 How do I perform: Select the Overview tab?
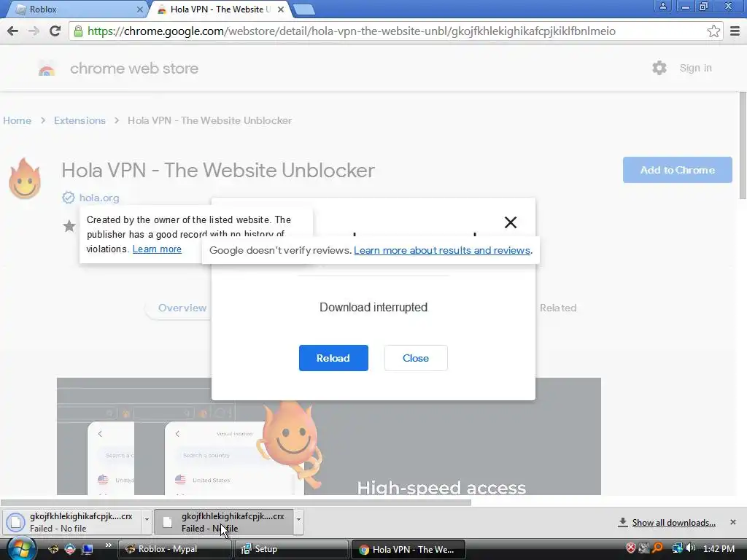[x=182, y=308]
